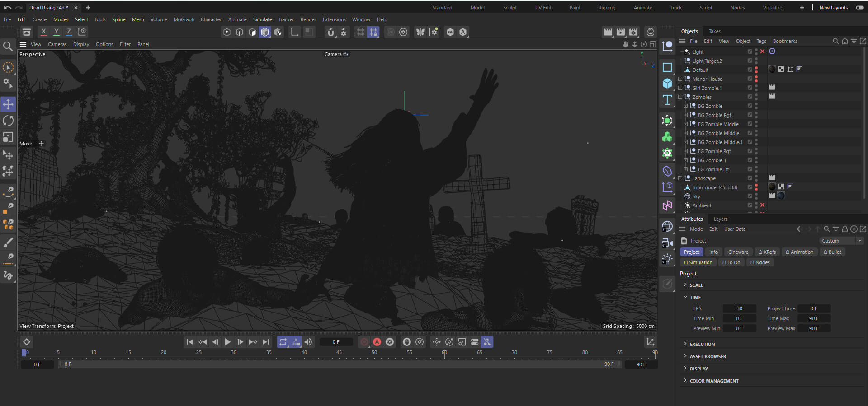868x406 pixels.
Task: Collapse the Zombies group
Action: point(680,97)
